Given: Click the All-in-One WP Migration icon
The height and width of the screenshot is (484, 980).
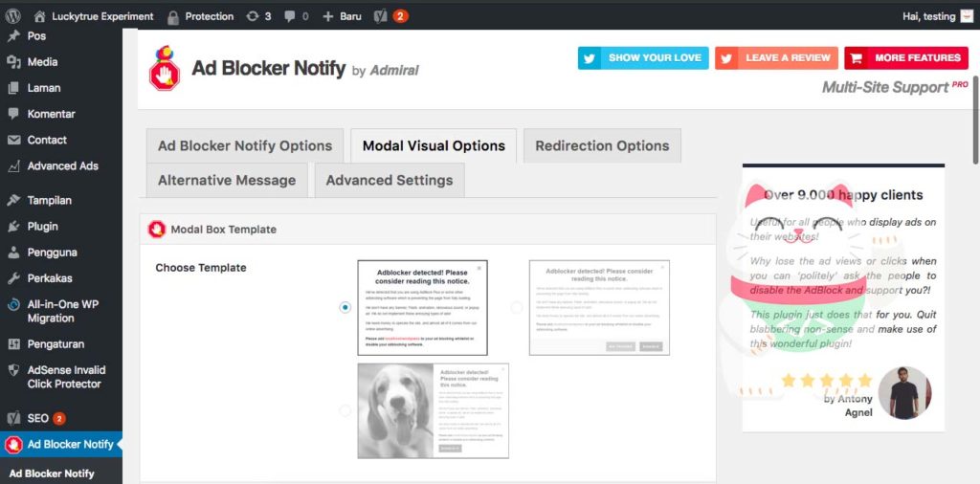Looking at the screenshot, I should pos(13,305).
